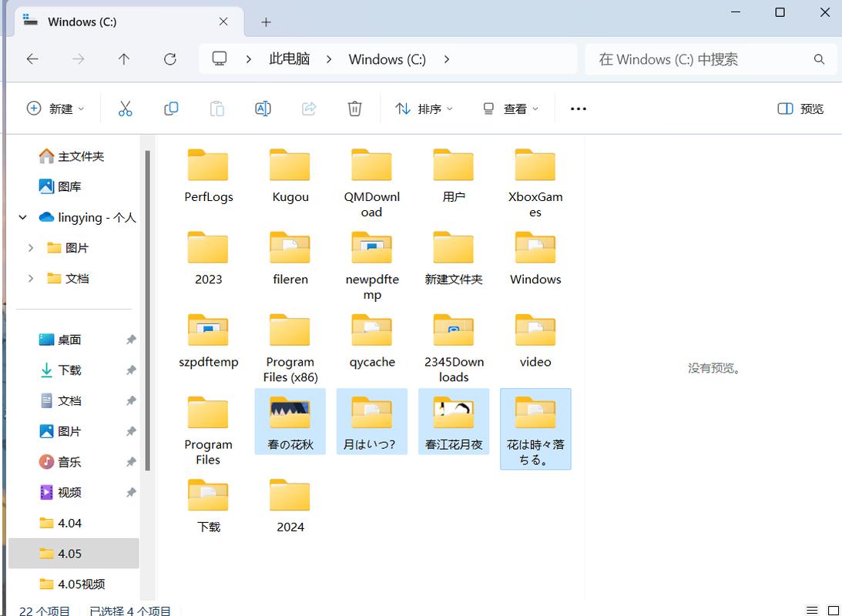Select the fileren folder
Screen dimensions: 842x616
[290, 259]
